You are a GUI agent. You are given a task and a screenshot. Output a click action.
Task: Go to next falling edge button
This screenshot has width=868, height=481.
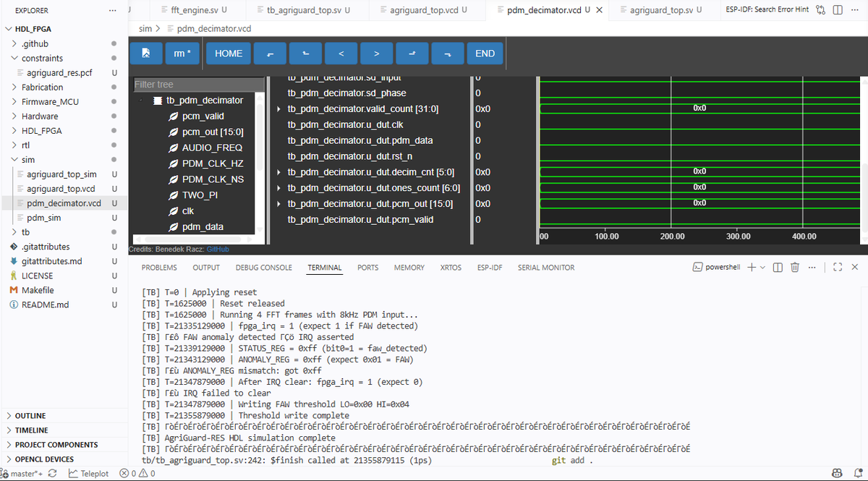click(447, 54)
